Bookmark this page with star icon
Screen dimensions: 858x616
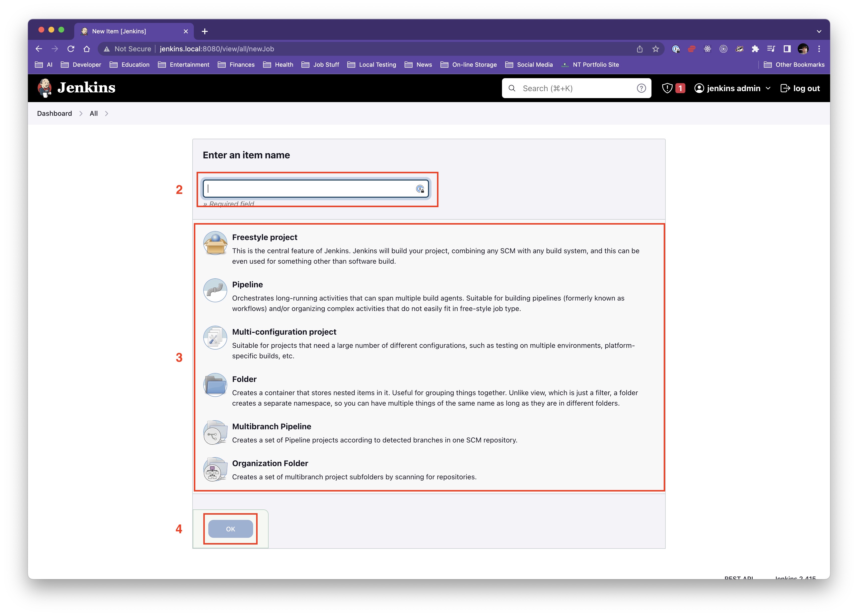click(656, 49)
